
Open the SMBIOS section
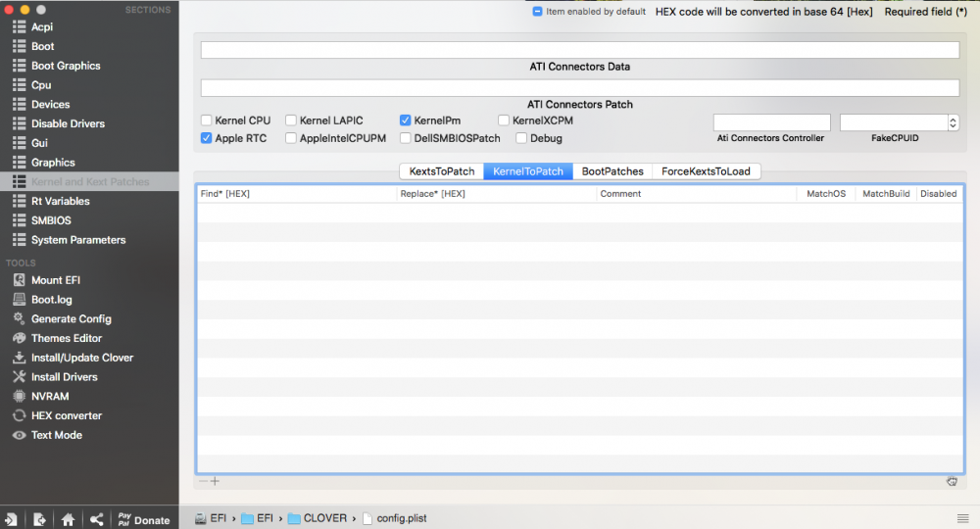(x=51, y=220)
